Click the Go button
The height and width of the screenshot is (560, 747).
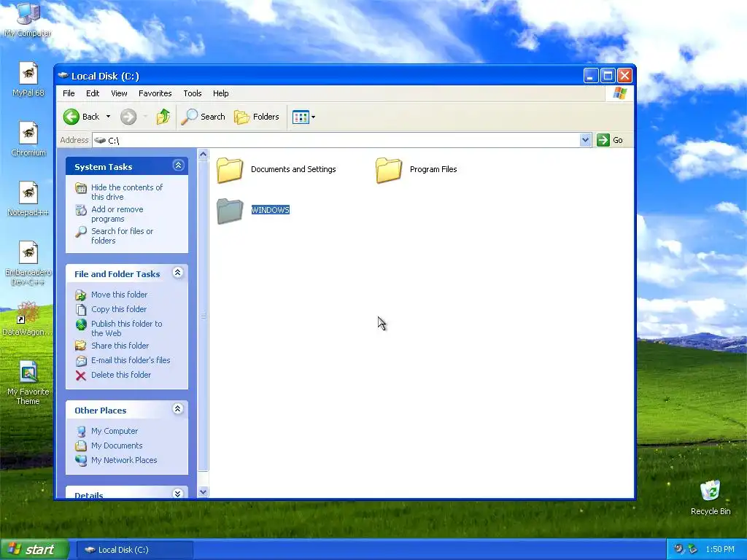tap(610, 140)
